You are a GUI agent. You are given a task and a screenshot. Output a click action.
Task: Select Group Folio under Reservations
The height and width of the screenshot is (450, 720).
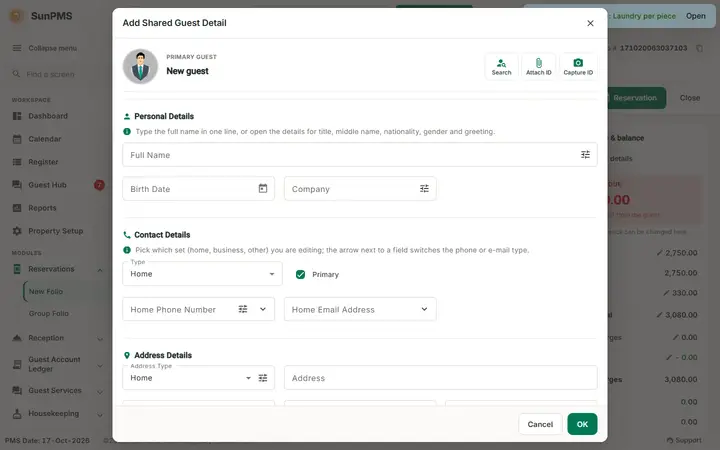pyautogui.click(x=49, y=313)
